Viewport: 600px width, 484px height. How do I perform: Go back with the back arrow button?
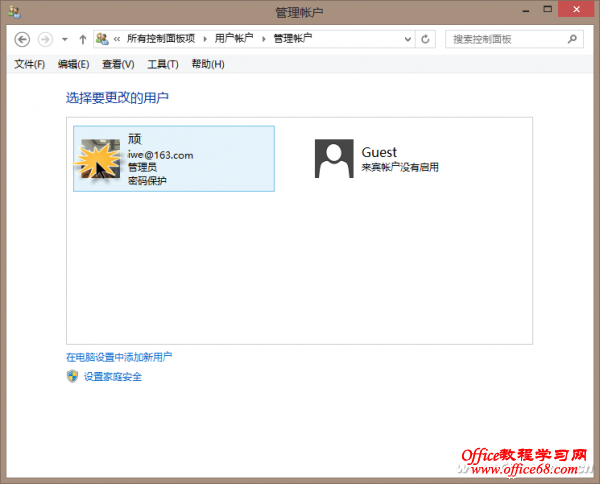[x=22, y=39]
